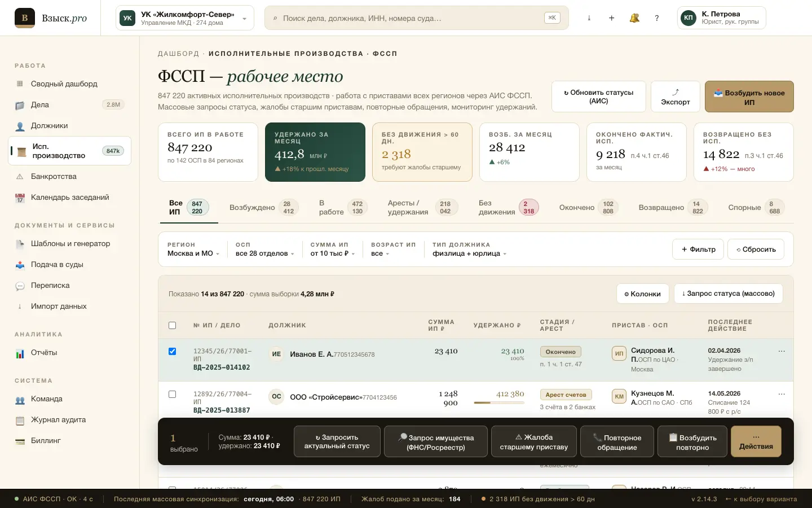
Task: Open row menu for ООО «Стройсервис»
Action: [782, 394]
